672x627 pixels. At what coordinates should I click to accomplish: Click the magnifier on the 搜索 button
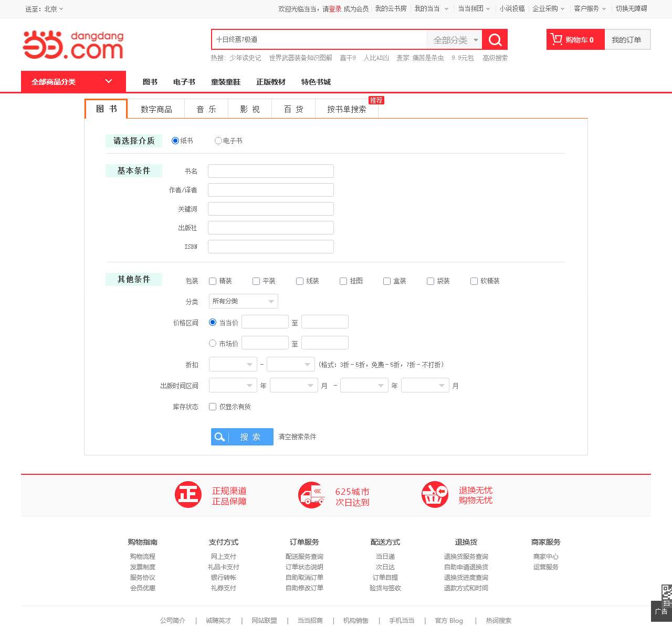point(219,437)
